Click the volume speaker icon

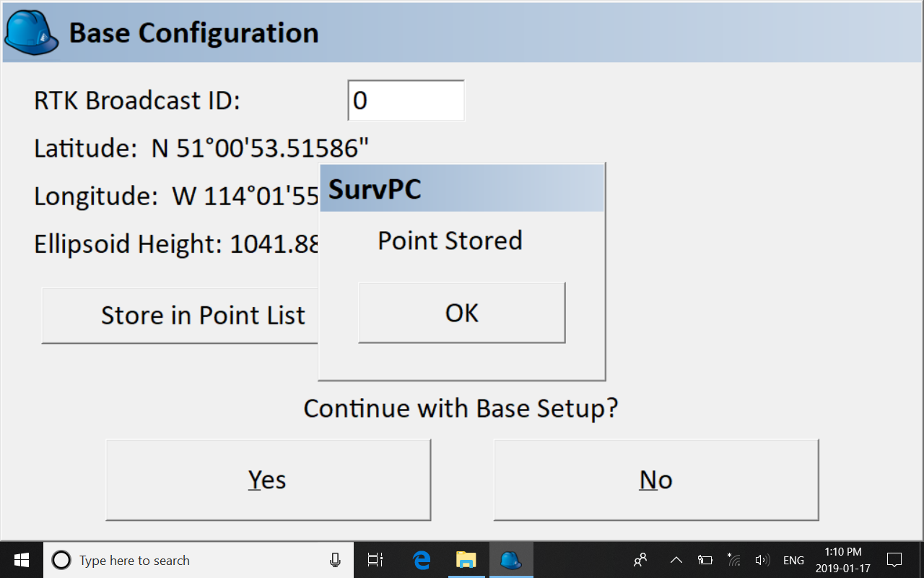pos(762,560)
